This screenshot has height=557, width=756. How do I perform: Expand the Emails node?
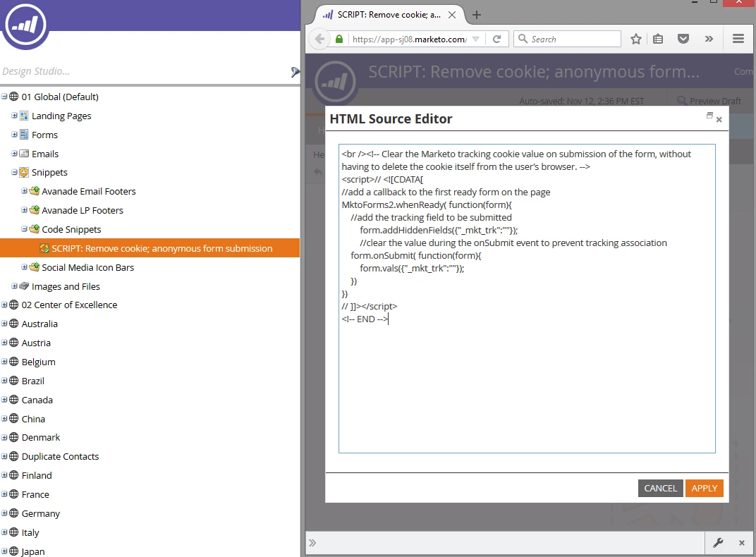[x=15, y=153]
